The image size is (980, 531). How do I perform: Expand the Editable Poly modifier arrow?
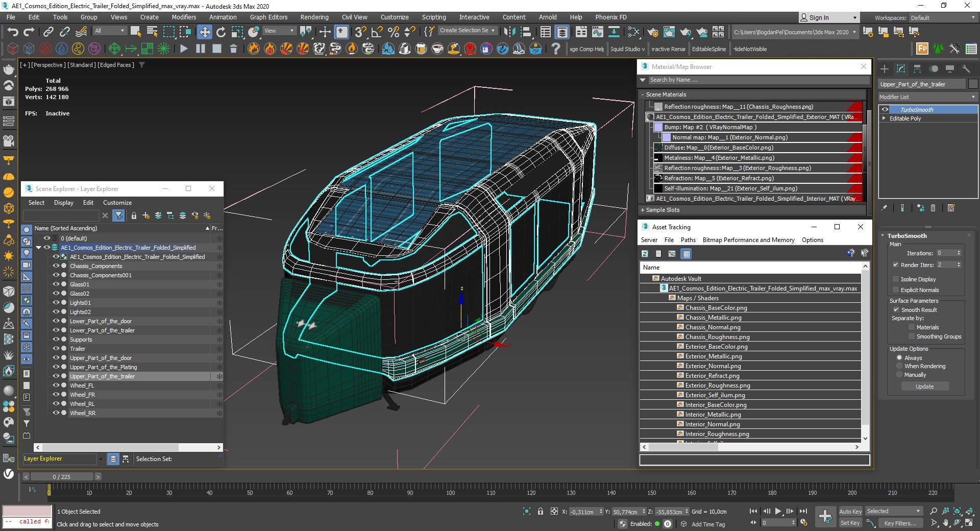[884, 118]
